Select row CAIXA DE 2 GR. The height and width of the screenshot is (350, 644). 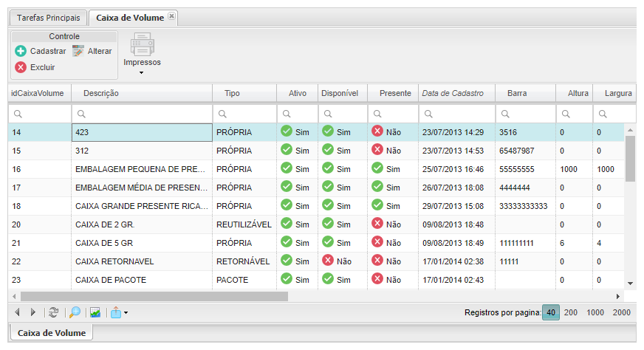tap(316, 224)
